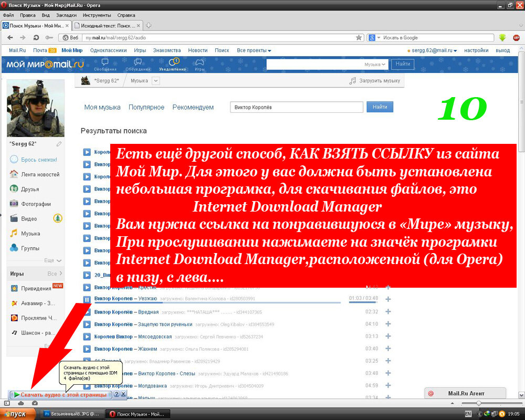Click the Opera Link cloud status icon
The height and width of the screenshot is (420, 525).
(x=21, y=403)
